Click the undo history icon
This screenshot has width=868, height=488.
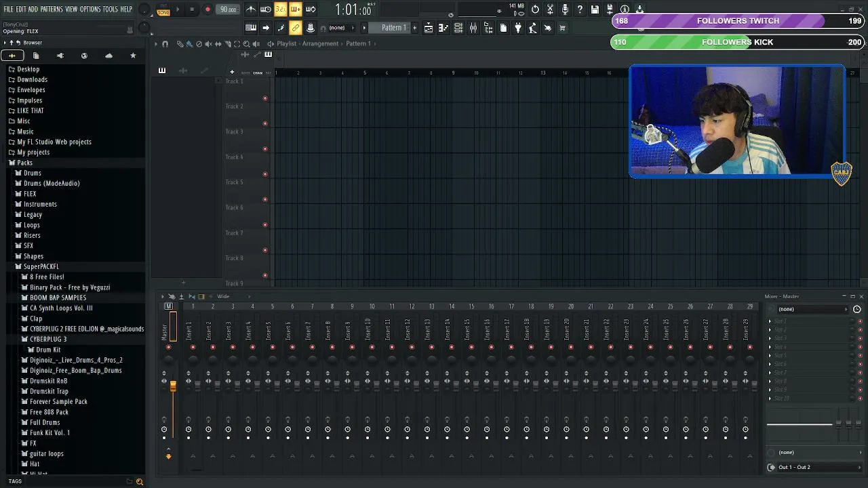535,9
